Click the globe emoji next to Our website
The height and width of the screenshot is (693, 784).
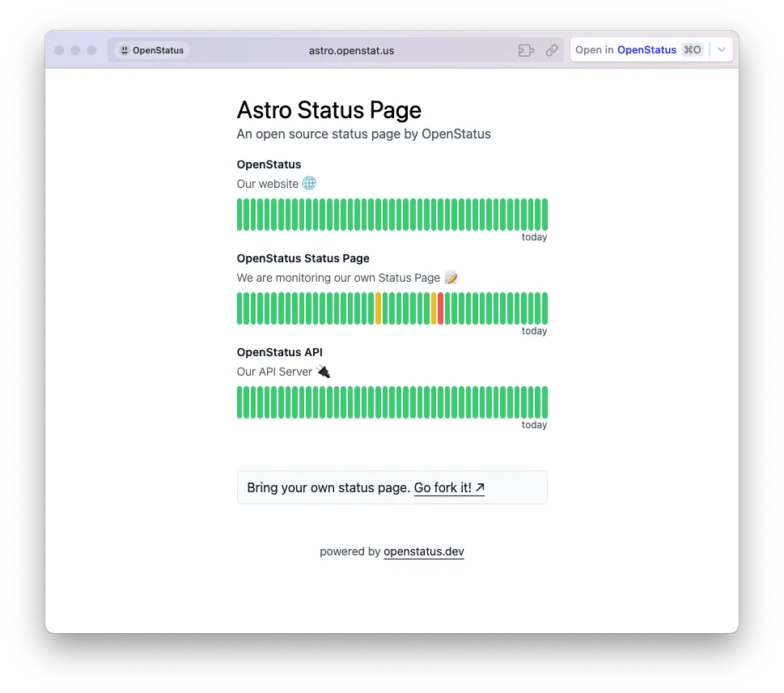[x=309, y=183]
